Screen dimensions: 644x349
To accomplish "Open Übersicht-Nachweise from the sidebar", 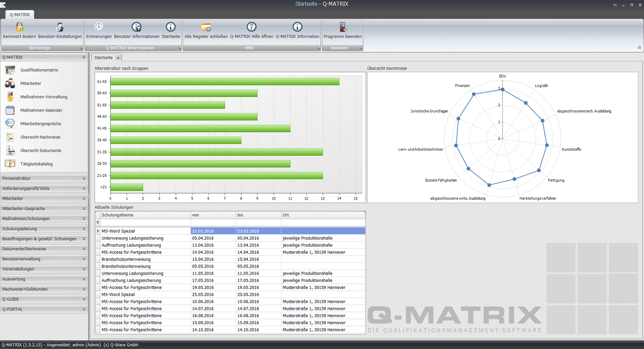I will [x=40, y=137].
